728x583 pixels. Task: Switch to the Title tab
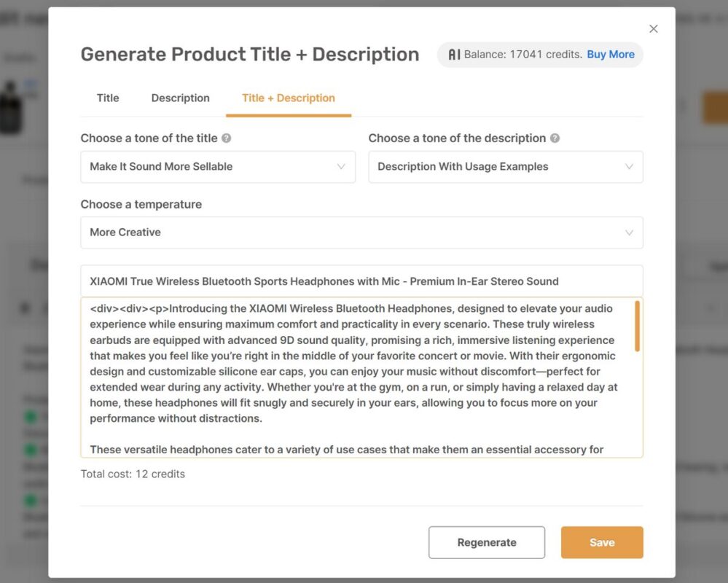pyautogui.click(x=107, y=98)
